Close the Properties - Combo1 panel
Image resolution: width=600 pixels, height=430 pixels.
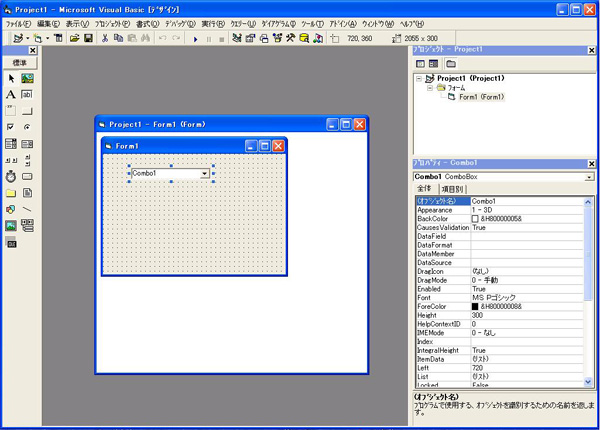(x=592, y=164)
